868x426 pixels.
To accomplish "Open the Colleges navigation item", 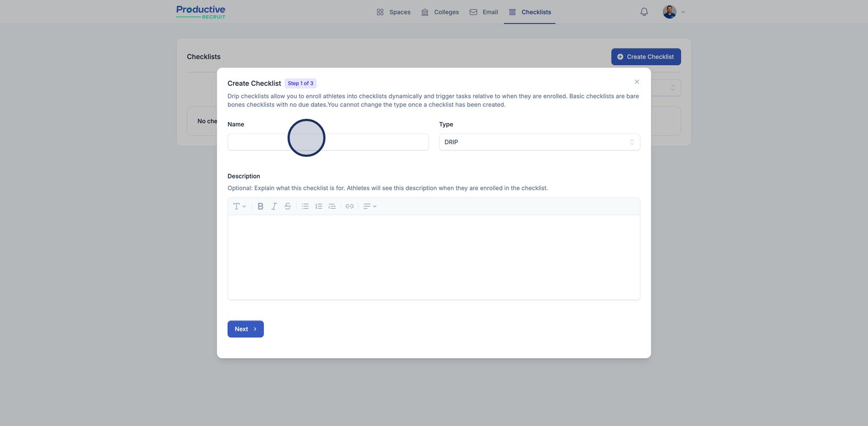I will pos(440,12).
